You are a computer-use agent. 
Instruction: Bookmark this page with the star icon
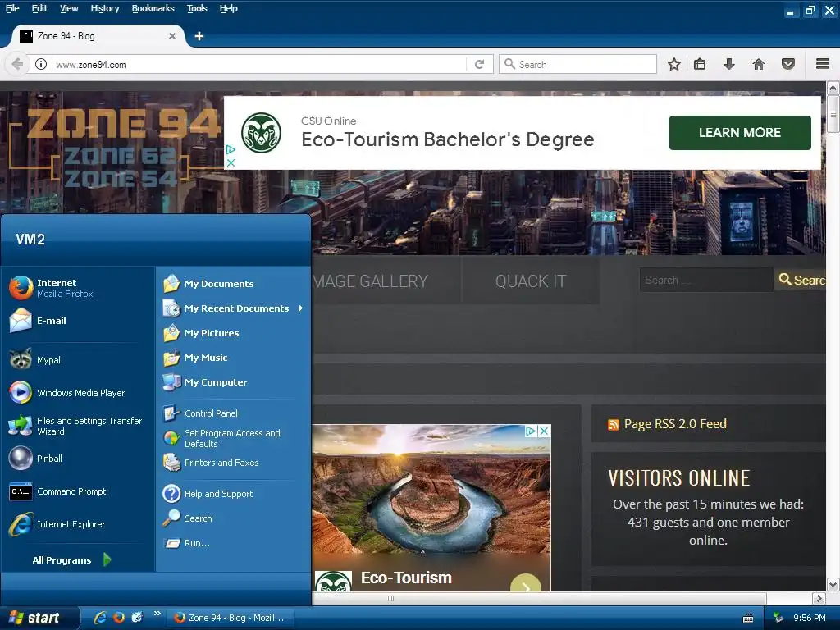click(x=674, y=64)
